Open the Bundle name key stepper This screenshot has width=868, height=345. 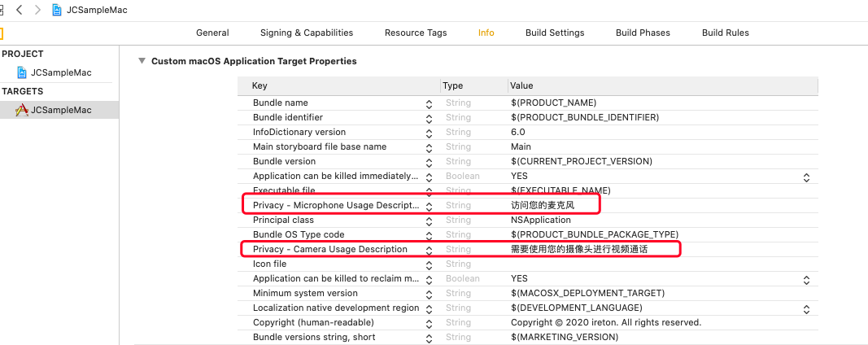pyautogui.click(x=429, y=103)
